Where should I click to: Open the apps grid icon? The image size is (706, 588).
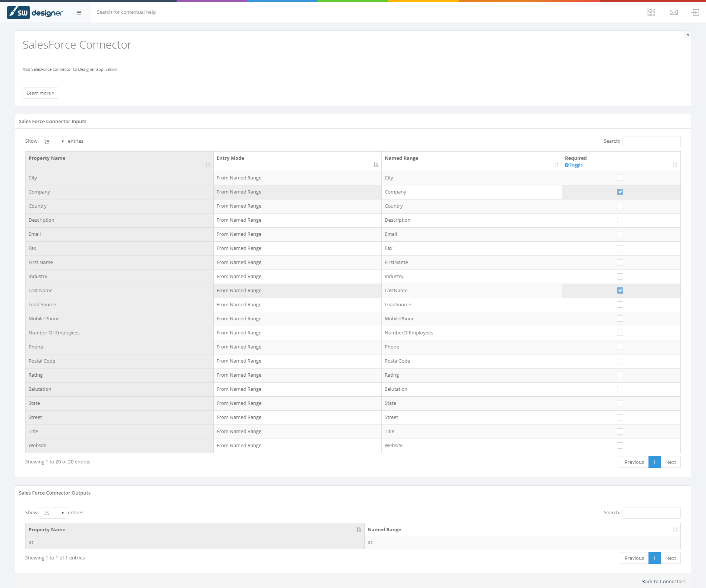click(x=651, y=13)
